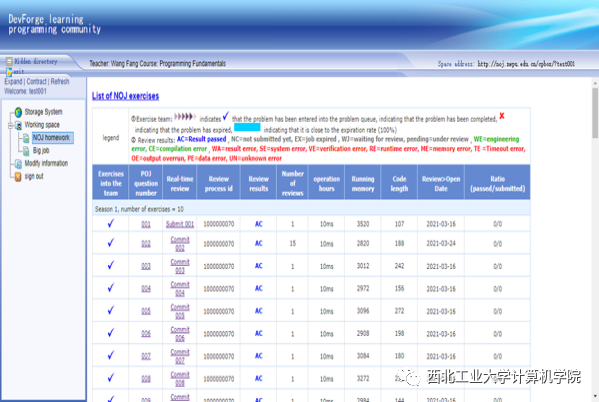Click the Ratio (passed/submitted) column header

(x=498, y=183)
